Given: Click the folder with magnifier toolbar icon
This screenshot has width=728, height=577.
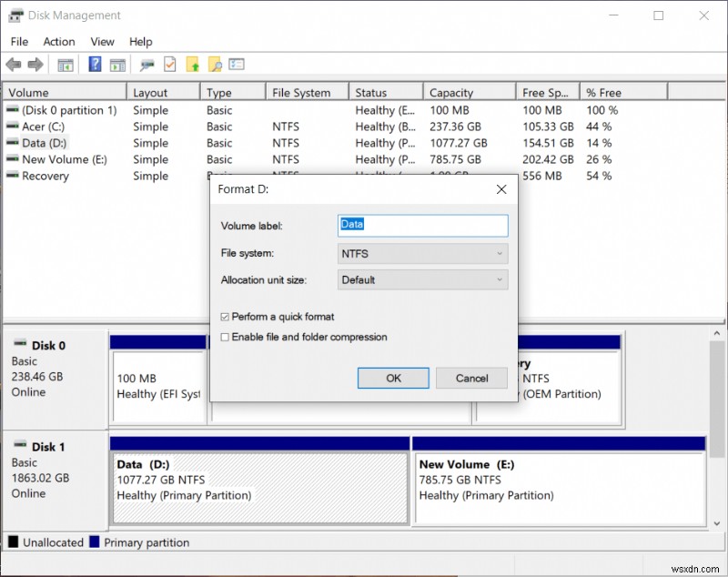Looking at the screenshot, I should 215,65.
